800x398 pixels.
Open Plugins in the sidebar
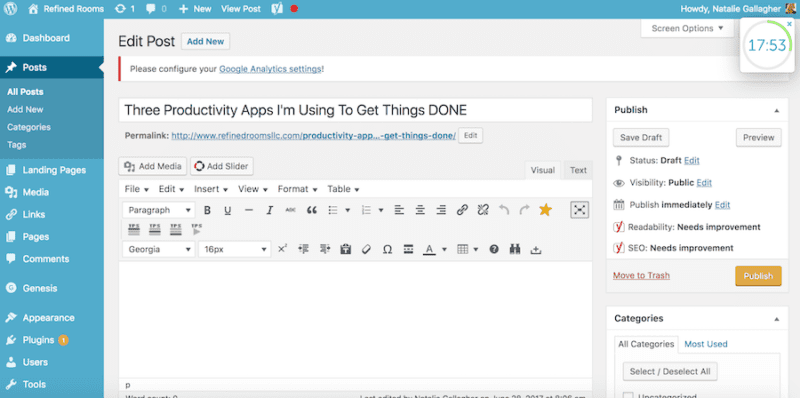[x=38, y=340]
